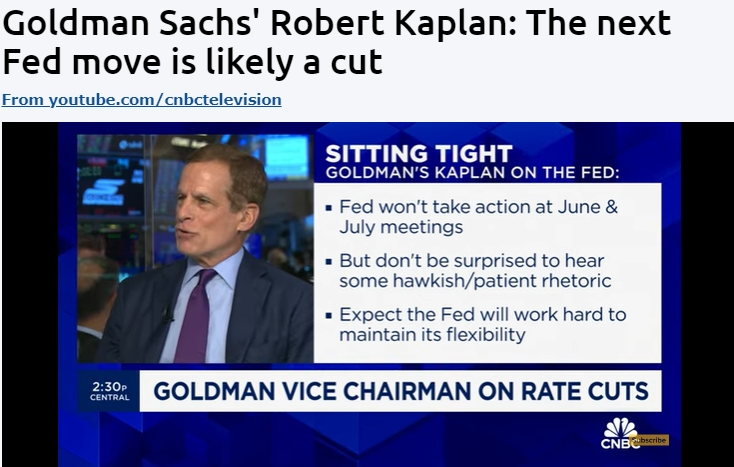Viewport: 734px width, 467px height.
Task: Open the youtube.com/cnbctelevision source link
Action: point(141,100)
